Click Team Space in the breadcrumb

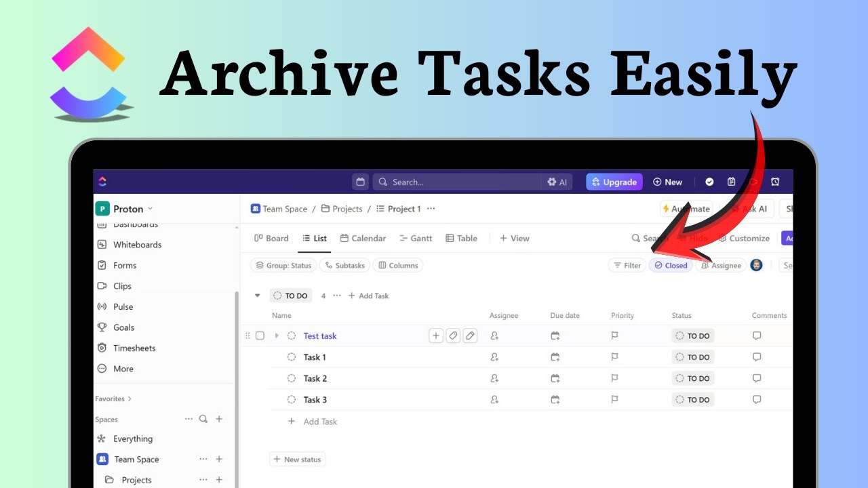coord(279,209)
